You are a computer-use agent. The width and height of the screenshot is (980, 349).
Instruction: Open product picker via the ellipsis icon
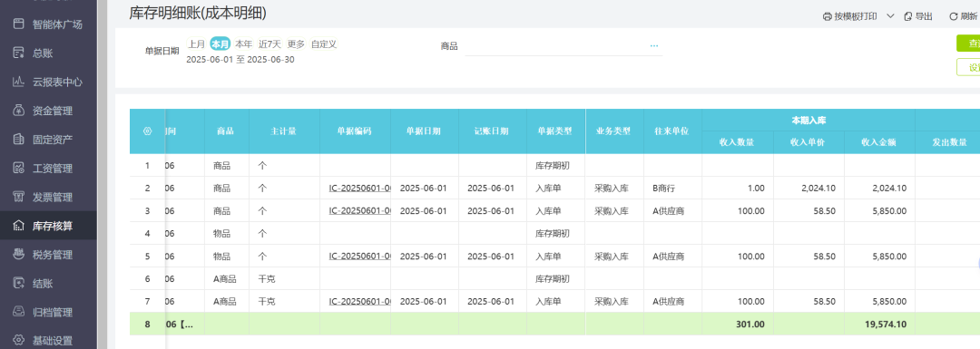click(x=654, y=46)
